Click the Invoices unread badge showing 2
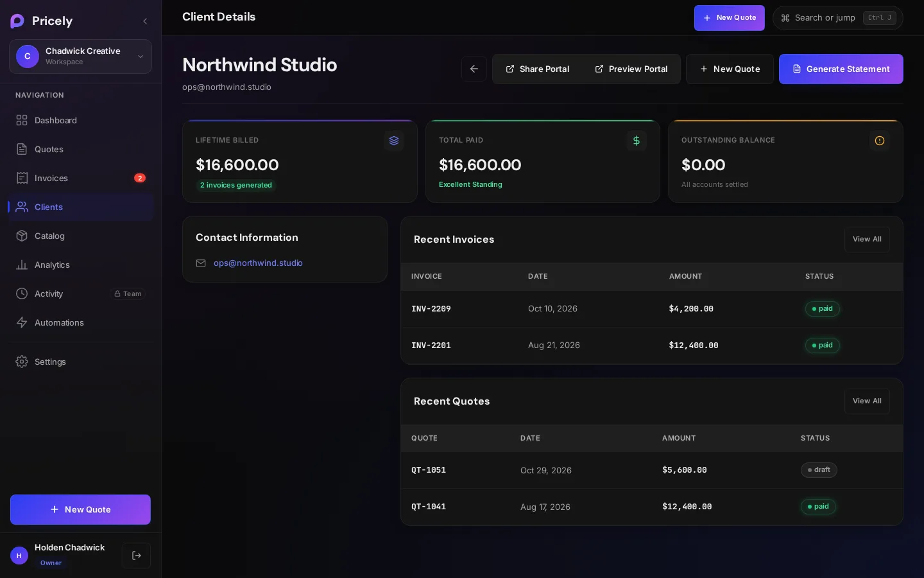The height and width of the screenshot is (578, 924). click(140, 178)
